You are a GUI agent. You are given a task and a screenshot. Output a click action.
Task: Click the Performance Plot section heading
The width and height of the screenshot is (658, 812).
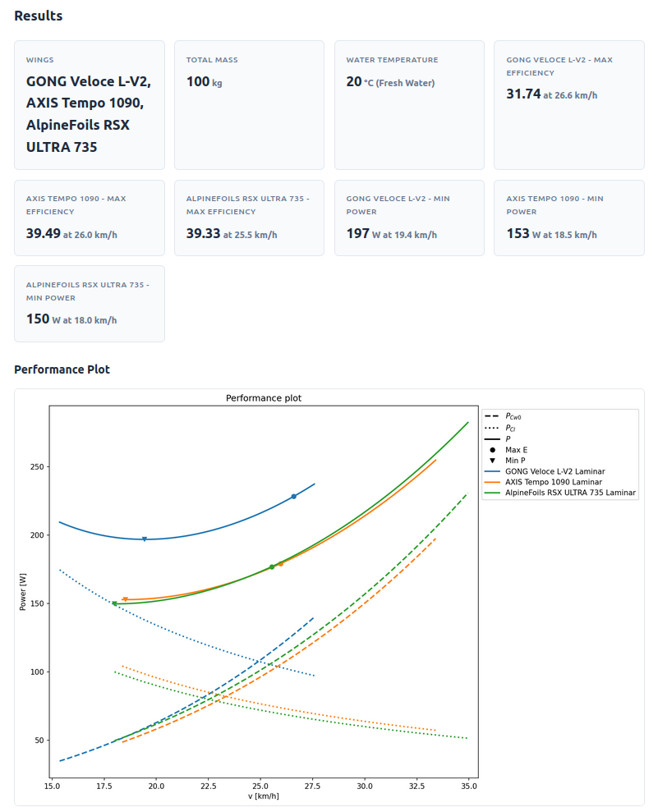(62, 369)
